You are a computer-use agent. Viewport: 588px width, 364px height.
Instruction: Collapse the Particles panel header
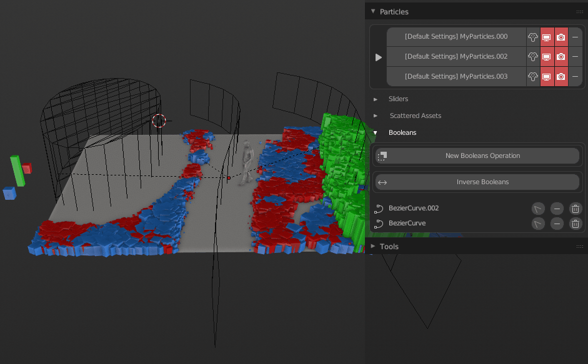tap(374, 11)
